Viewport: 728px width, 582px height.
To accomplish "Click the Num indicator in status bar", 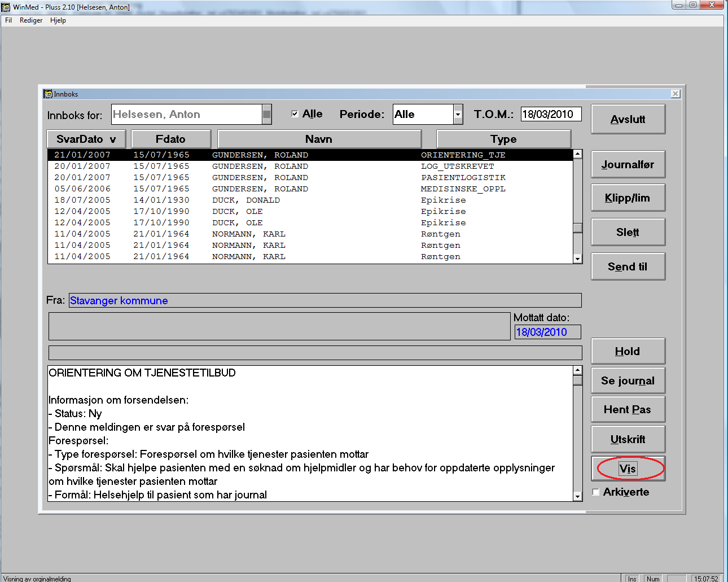I will coord(653,579).
